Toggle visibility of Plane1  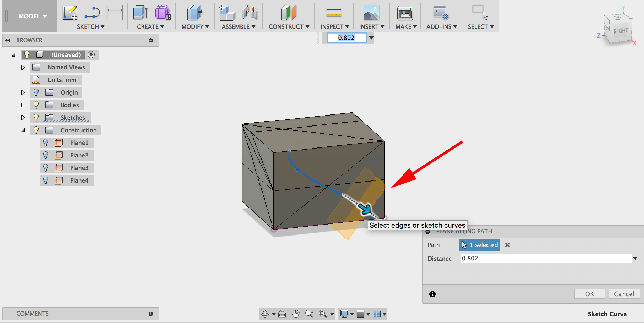46,143
